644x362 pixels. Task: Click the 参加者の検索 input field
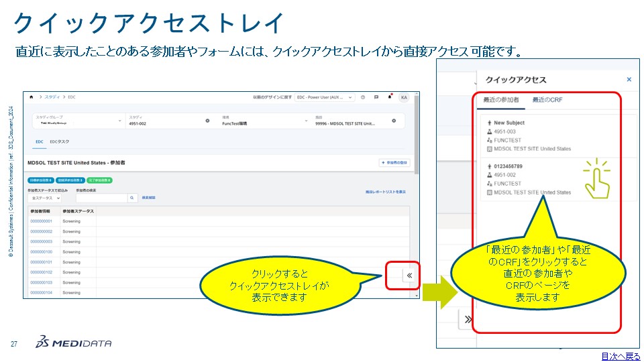102,198
